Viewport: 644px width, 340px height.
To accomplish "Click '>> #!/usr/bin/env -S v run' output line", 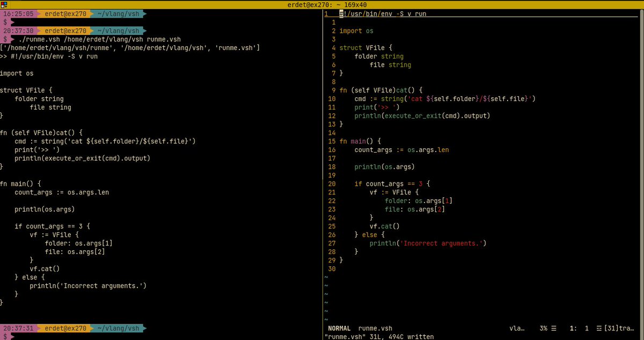I will point(49,56).
